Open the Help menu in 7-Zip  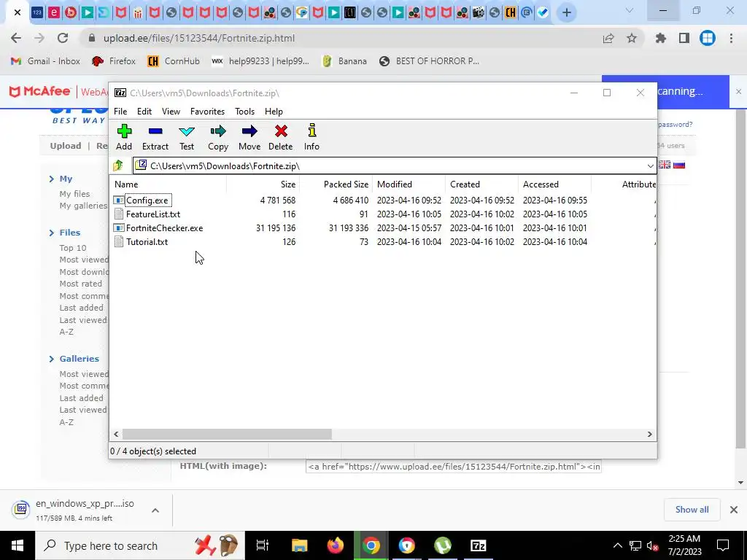coord(274,112)
